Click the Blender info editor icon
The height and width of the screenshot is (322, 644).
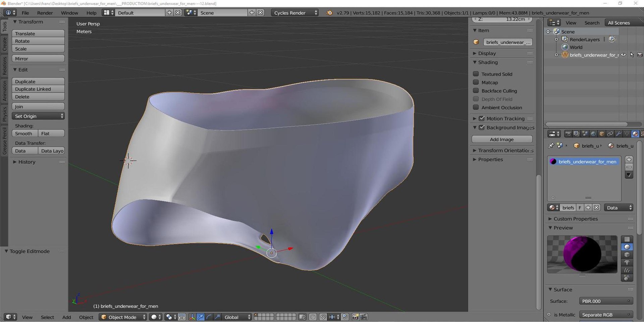coord(10,13)
